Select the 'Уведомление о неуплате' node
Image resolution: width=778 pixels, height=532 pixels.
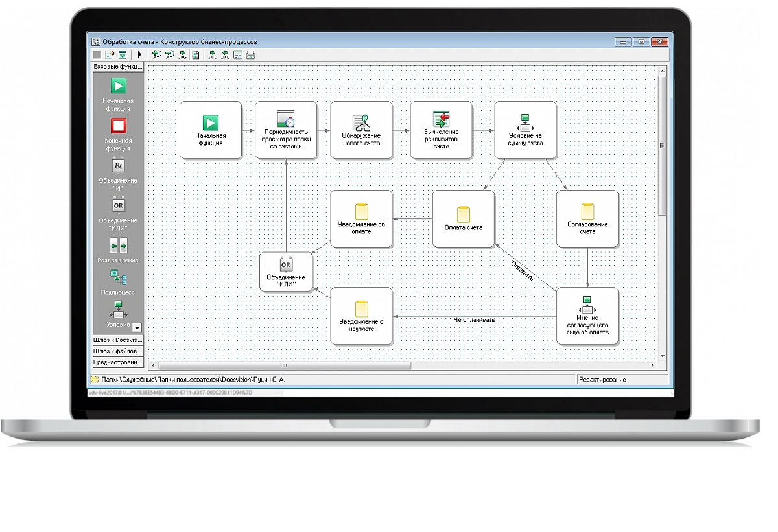pyautogui.click(x=361, y=316)
